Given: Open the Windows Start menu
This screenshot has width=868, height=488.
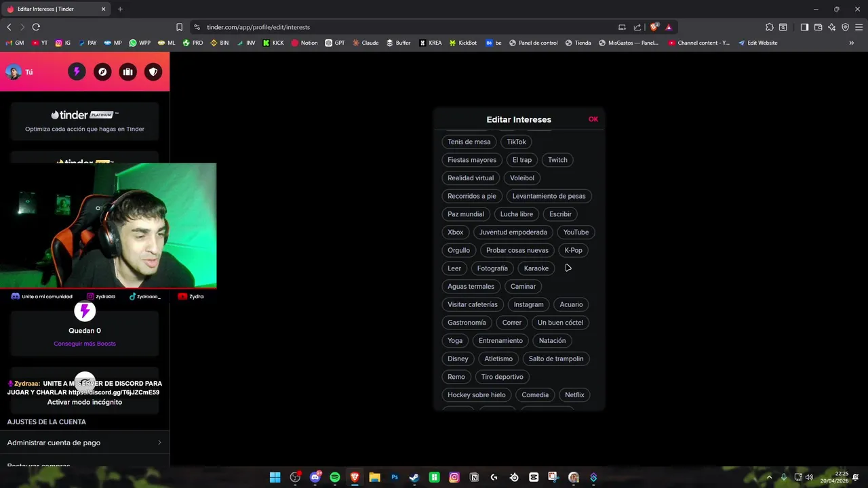Looking at the screenshot, I should tap(275, 477).
